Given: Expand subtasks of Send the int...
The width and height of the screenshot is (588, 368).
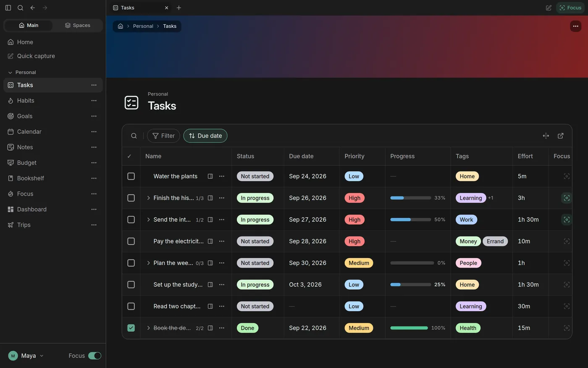Looking at the screenshot, I should tap(148, 220).
